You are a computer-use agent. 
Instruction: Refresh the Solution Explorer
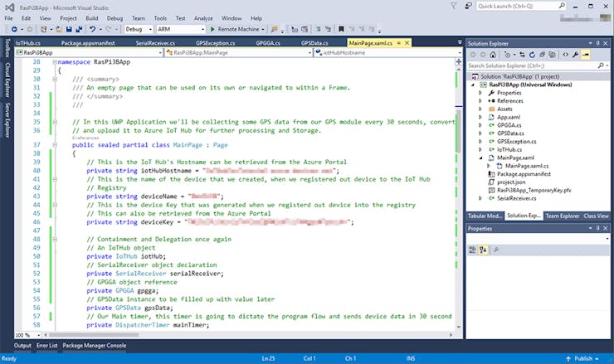point(532,55)
